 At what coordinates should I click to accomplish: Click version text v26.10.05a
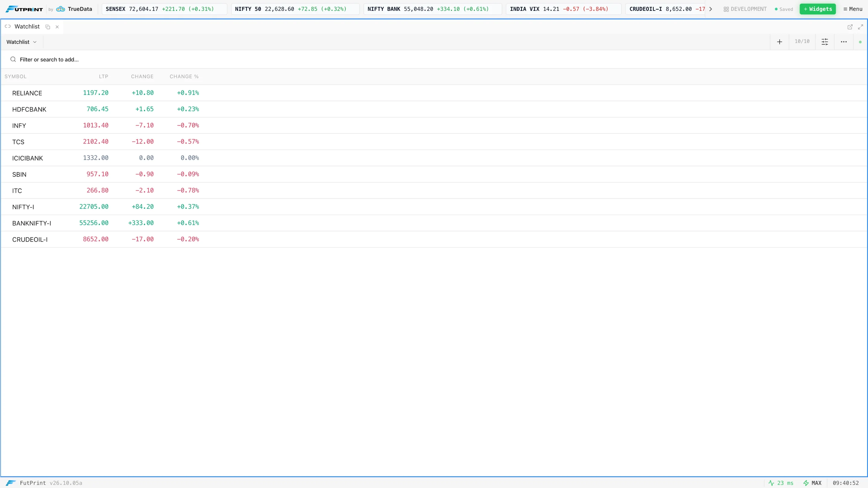click(66, 483)
